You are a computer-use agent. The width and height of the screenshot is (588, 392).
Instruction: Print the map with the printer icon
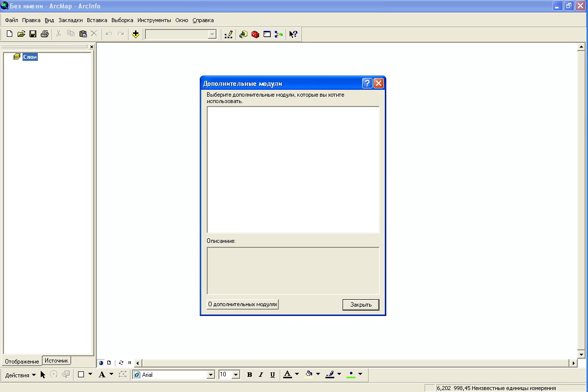(45, 34)
